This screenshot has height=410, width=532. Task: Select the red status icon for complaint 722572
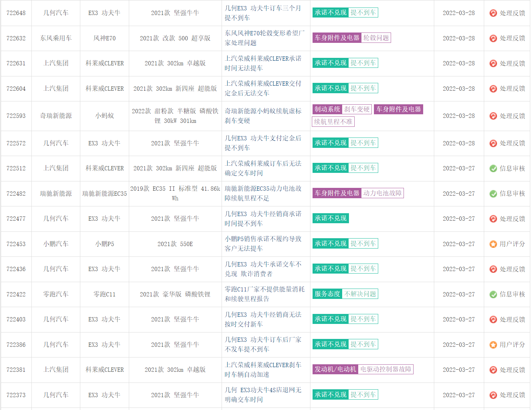click(493, 143)
